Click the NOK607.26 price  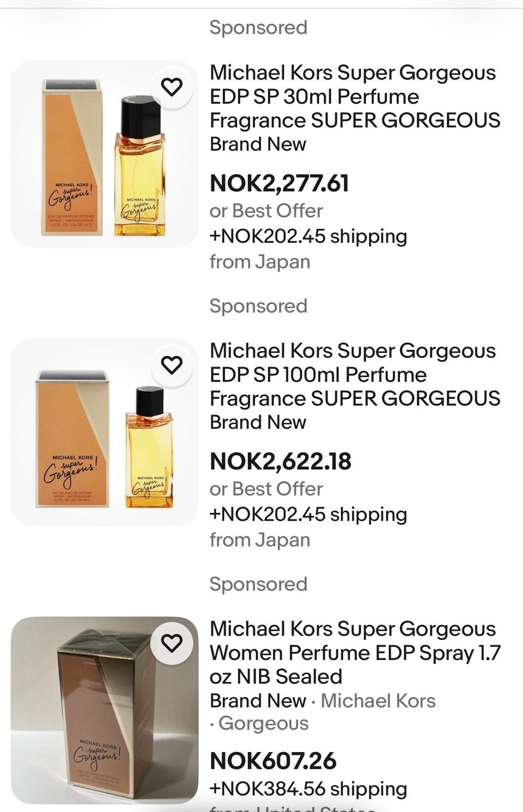point(273,761)
